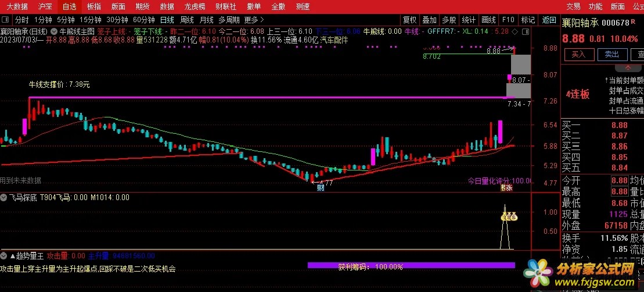Click the 牛线支撑价 7.38元 label
This screenshot has width=644, height=292.
[x=59, y=85]
